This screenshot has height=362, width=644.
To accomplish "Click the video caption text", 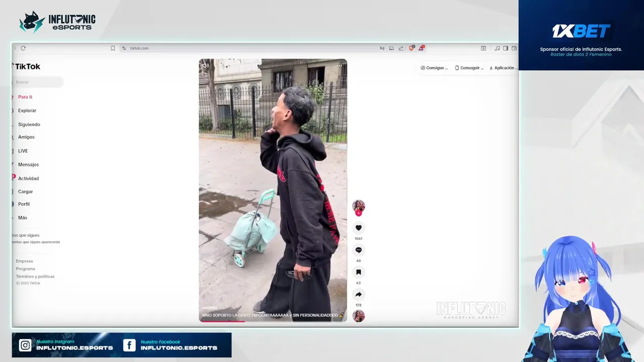I will (x=272, y=315).
